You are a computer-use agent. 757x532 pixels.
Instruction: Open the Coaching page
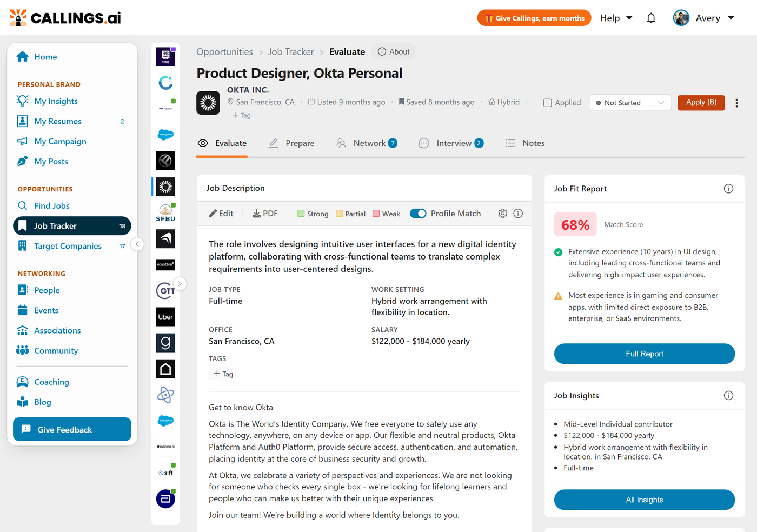tap(51, 382)
